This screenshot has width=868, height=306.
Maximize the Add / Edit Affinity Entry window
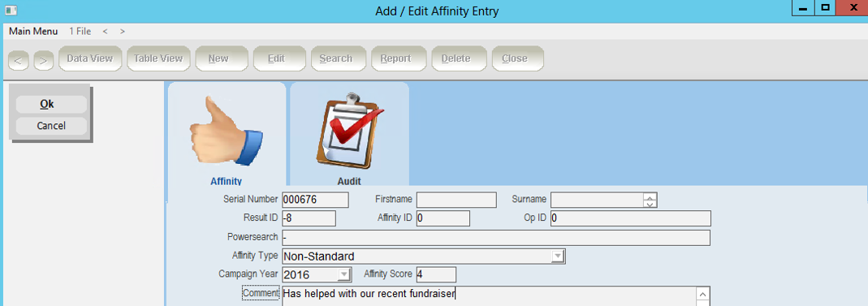pyautogui.click(x=826, y=8)
